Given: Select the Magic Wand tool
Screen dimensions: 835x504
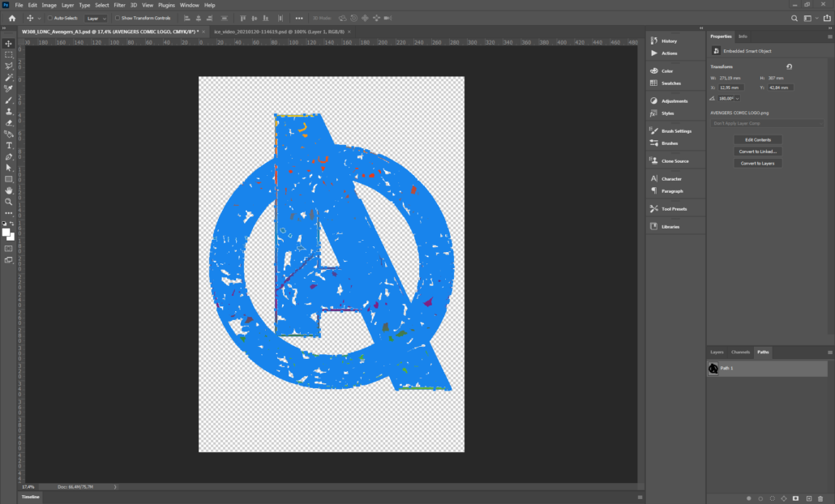Looking at the screenshot, I should pyautogui.click(x=9, y=78).
